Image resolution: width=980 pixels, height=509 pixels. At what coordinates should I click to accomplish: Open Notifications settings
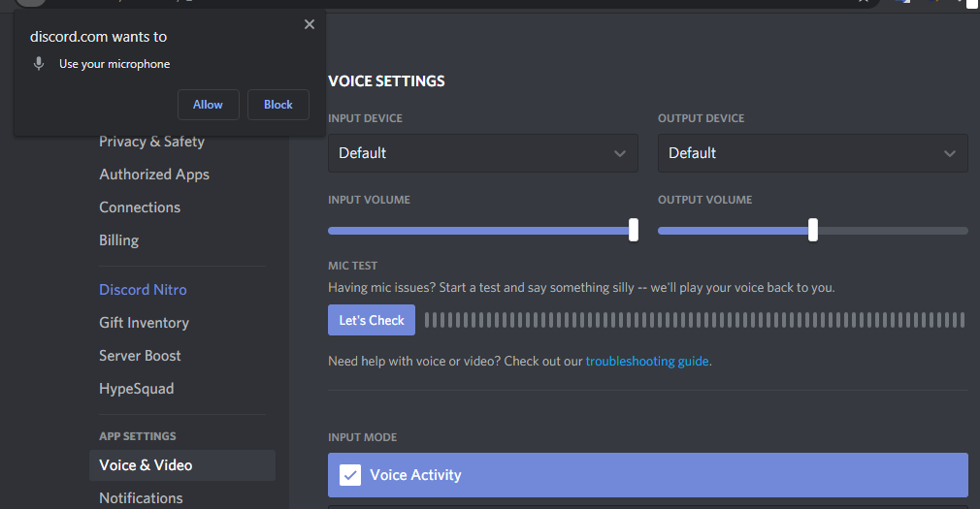point(142,498)
